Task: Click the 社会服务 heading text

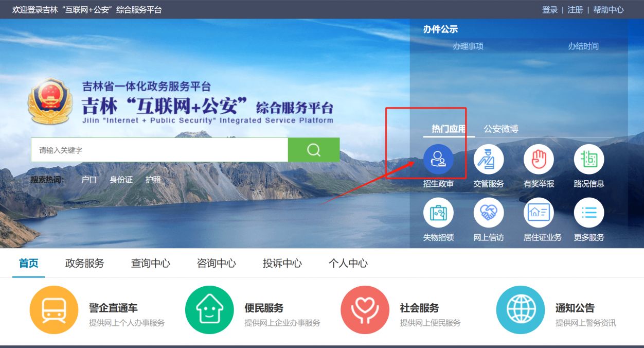Action: (x=419, y=308)
